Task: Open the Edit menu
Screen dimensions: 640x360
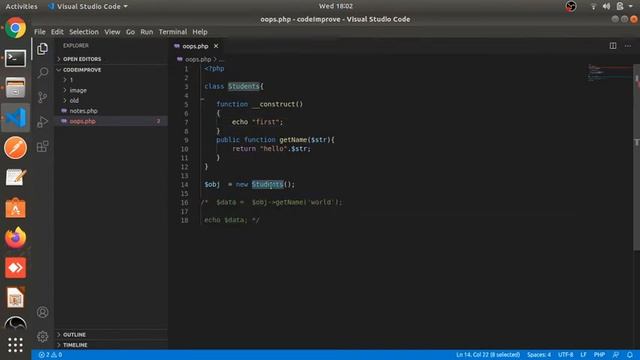Action: [57, 32]
